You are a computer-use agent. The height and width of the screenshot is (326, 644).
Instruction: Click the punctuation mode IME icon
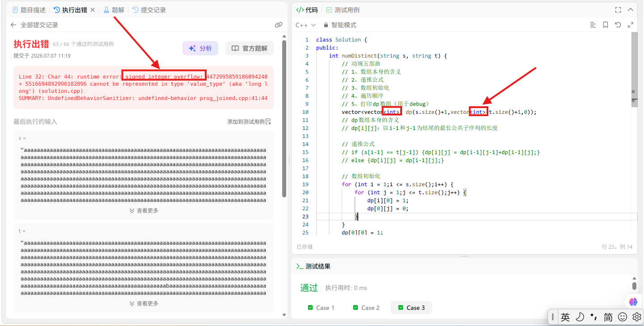[x=594, y=317]
